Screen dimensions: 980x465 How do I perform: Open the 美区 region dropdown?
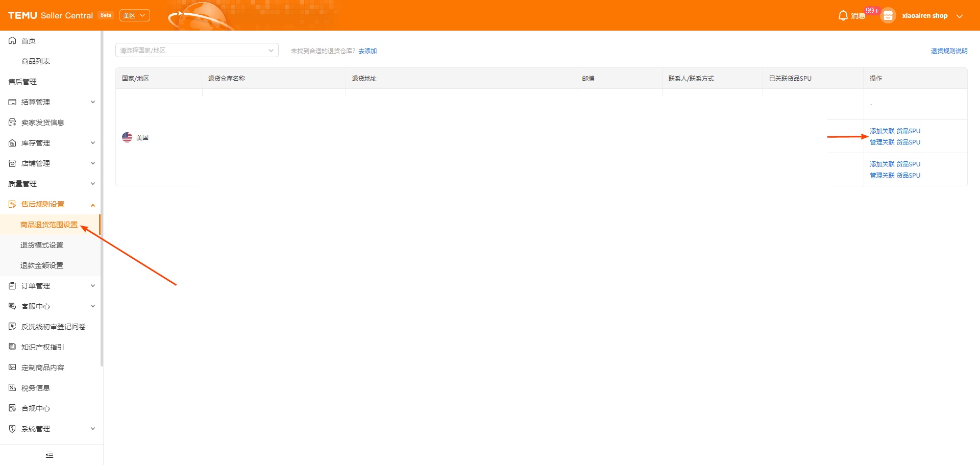tap(134, 16)
